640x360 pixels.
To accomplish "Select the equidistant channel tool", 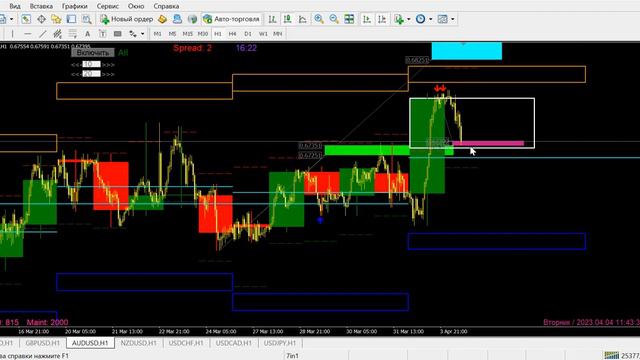I will click(58, 34).
